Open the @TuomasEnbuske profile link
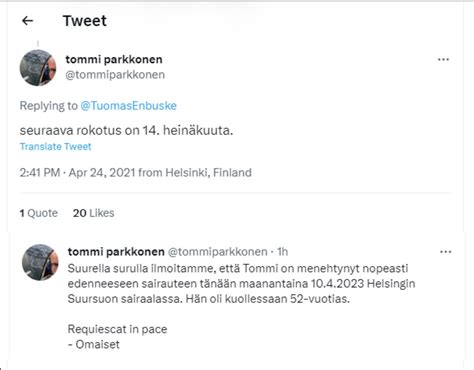The width and height of the screenshot is (474, 370). point(128,106)
